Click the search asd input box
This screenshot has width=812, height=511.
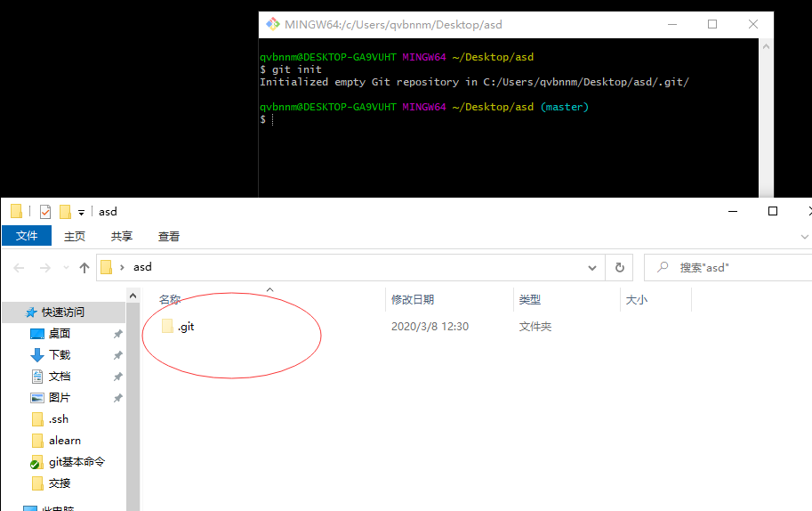coord(728,267)
